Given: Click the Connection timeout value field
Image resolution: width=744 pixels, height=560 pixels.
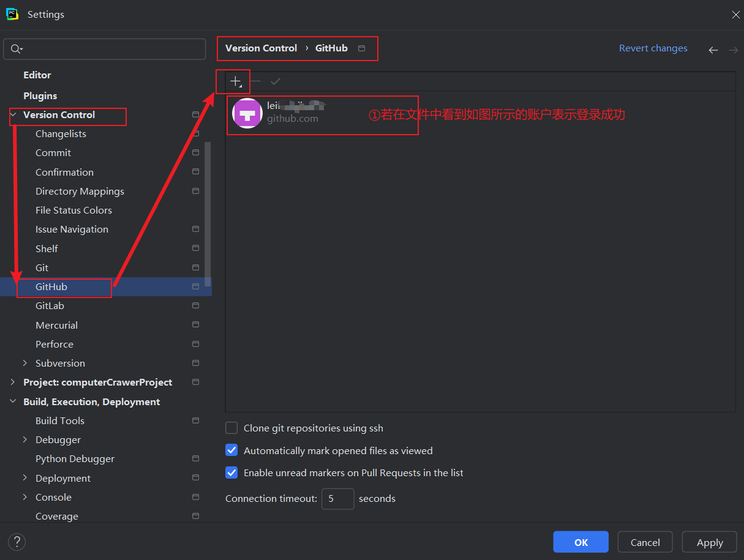Looking at the screenshot, I should (x=338, y=499).
